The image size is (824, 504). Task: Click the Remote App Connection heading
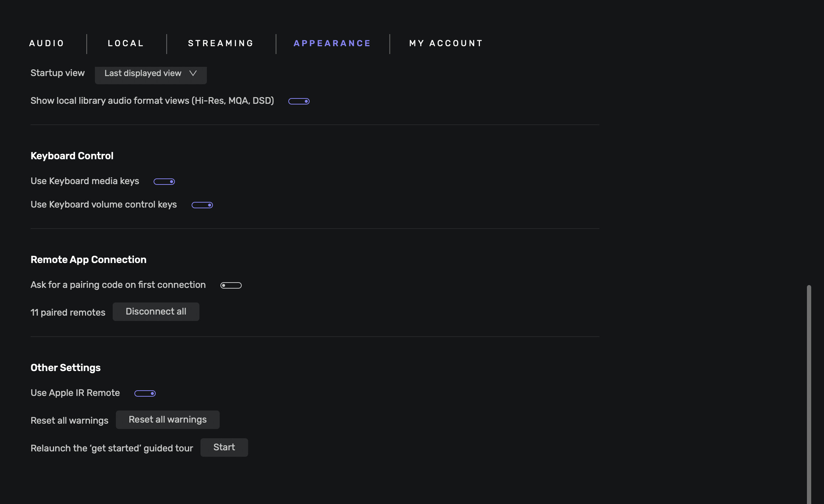89,260
